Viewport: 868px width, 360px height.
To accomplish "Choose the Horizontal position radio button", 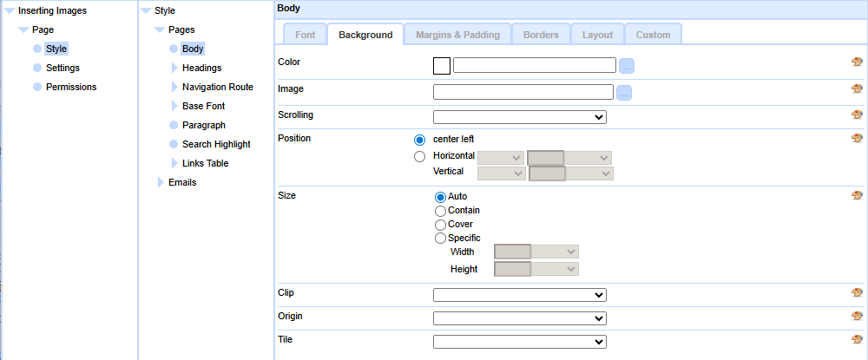I will [420, 156].
